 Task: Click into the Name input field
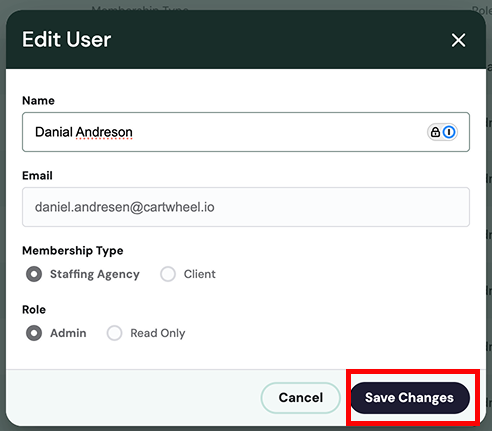pos(246,132)
